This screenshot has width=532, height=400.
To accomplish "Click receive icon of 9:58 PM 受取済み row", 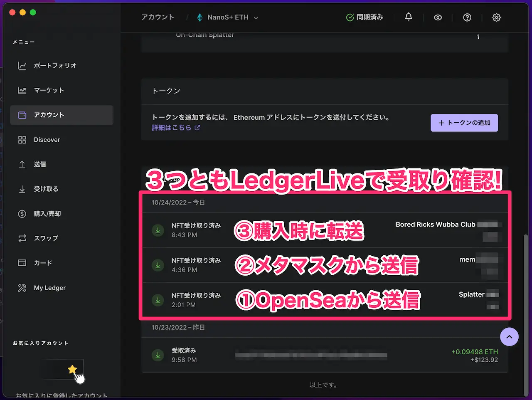I will coord(158,355).
